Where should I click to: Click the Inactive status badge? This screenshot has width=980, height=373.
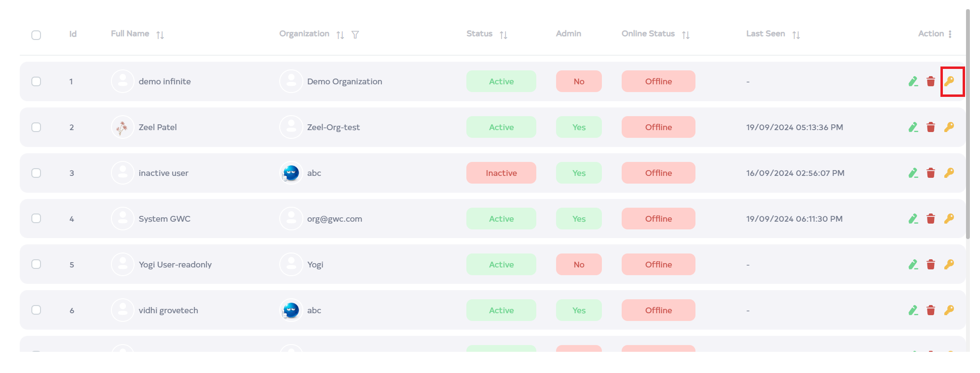[501, 173]
